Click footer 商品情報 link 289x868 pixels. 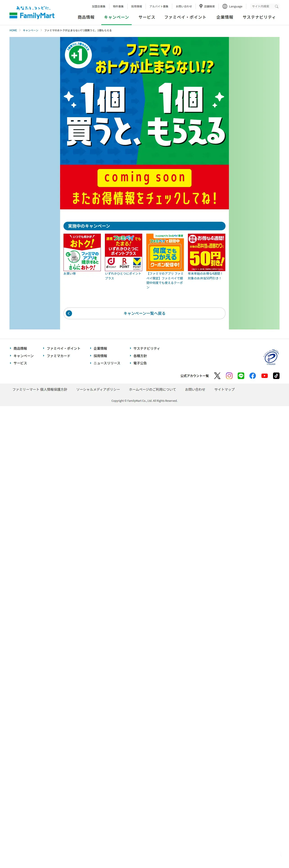[20, 348]
